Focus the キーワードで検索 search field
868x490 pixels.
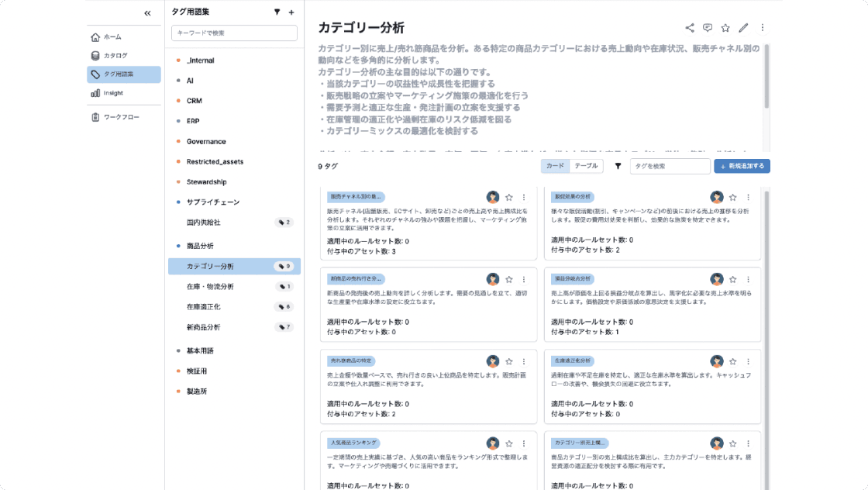234,33
